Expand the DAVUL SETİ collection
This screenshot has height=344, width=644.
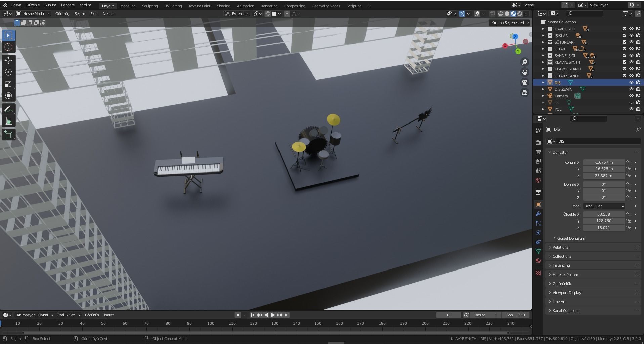pos(543,29)
